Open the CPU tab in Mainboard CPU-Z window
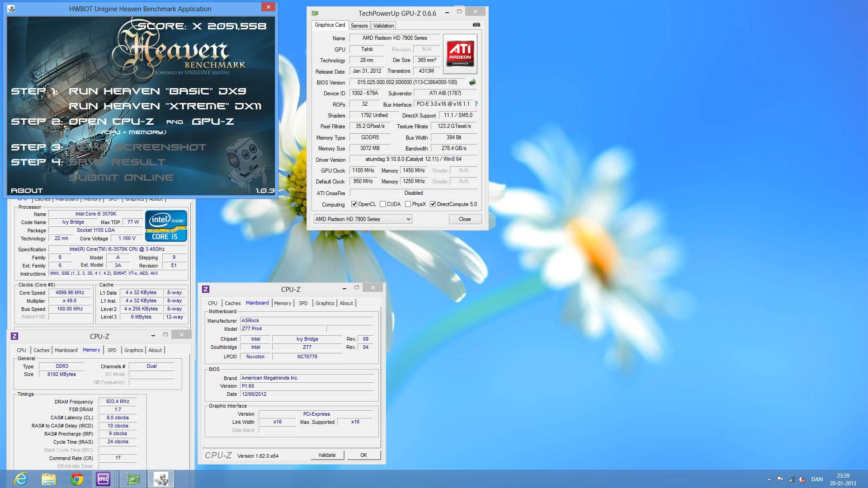This screenshot has width=868, height=488. click(x=212, y=303)
